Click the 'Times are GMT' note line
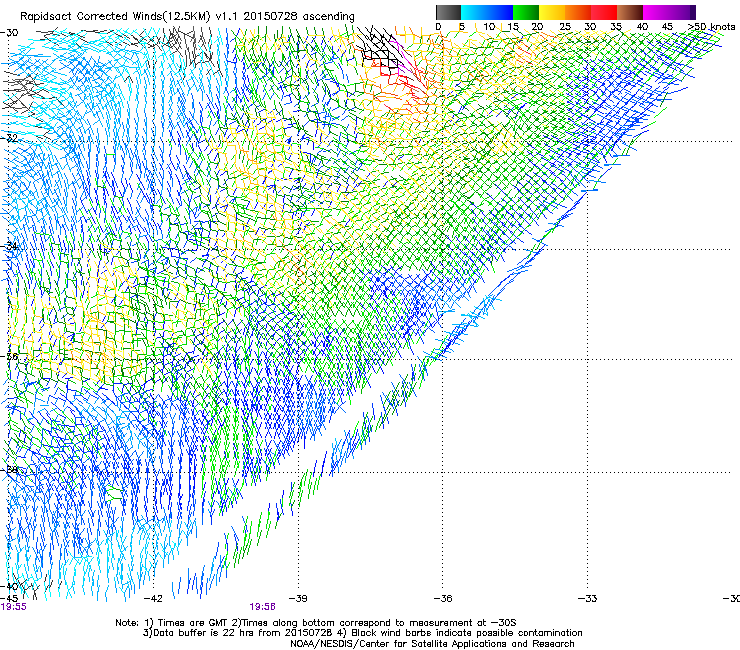The image size is (740, 650). tap(316, 623)
